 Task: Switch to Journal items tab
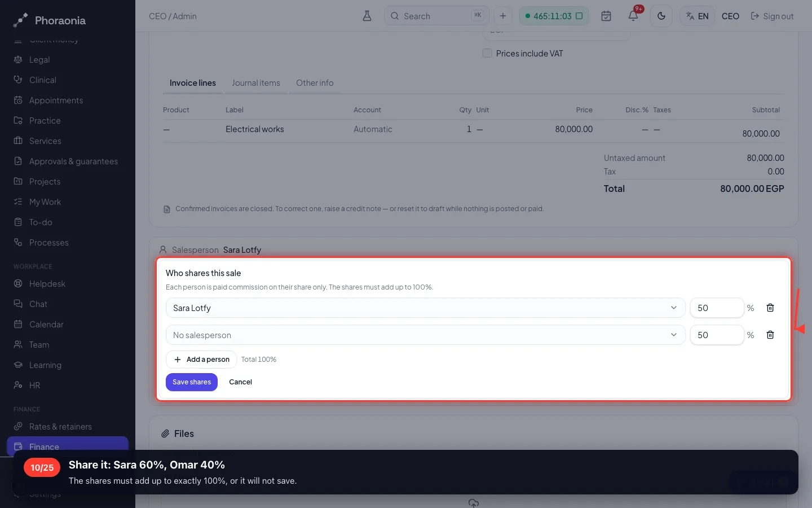[x=256, y=83]
